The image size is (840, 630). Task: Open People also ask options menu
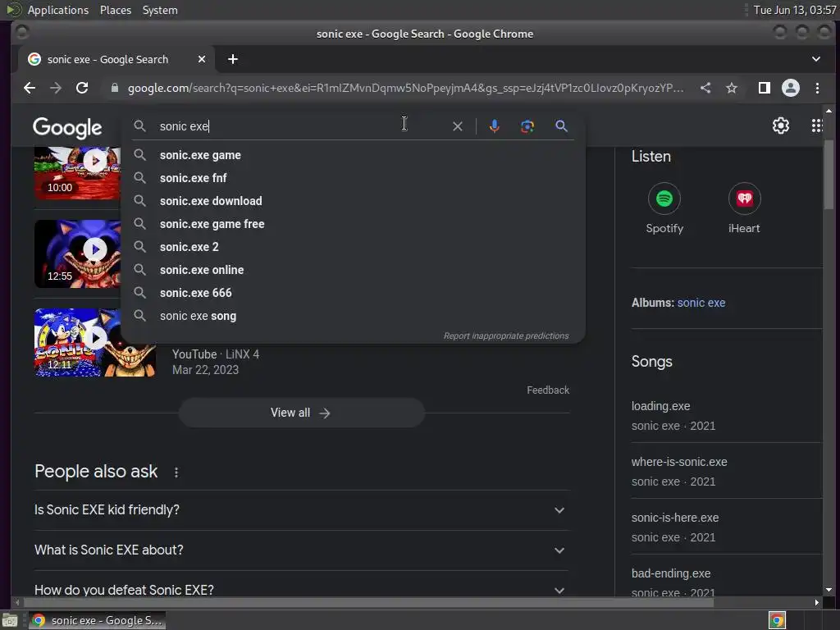coord(176,472)
